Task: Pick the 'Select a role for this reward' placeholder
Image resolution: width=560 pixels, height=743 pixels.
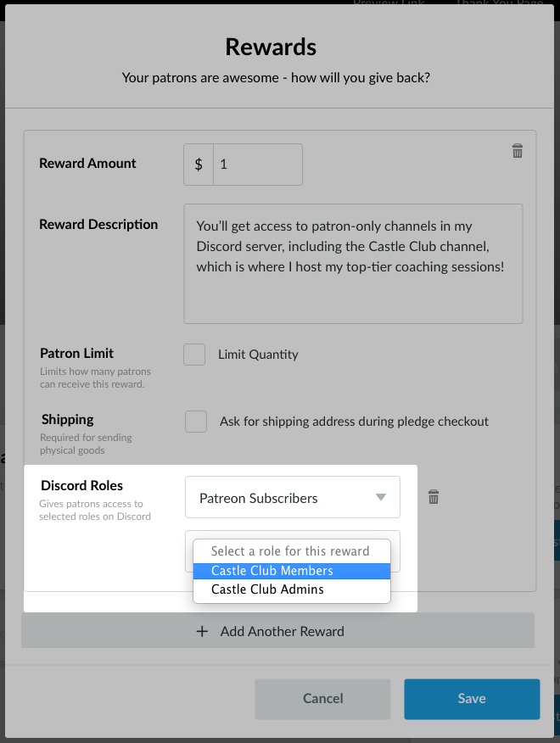Action: 292,551
